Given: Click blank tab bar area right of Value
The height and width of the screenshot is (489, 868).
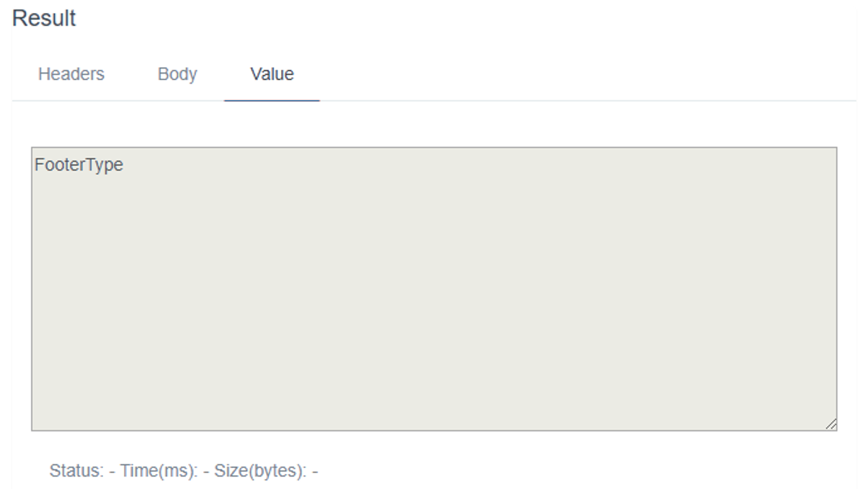Looking at the screenshot, I should (x=577, y=74).
